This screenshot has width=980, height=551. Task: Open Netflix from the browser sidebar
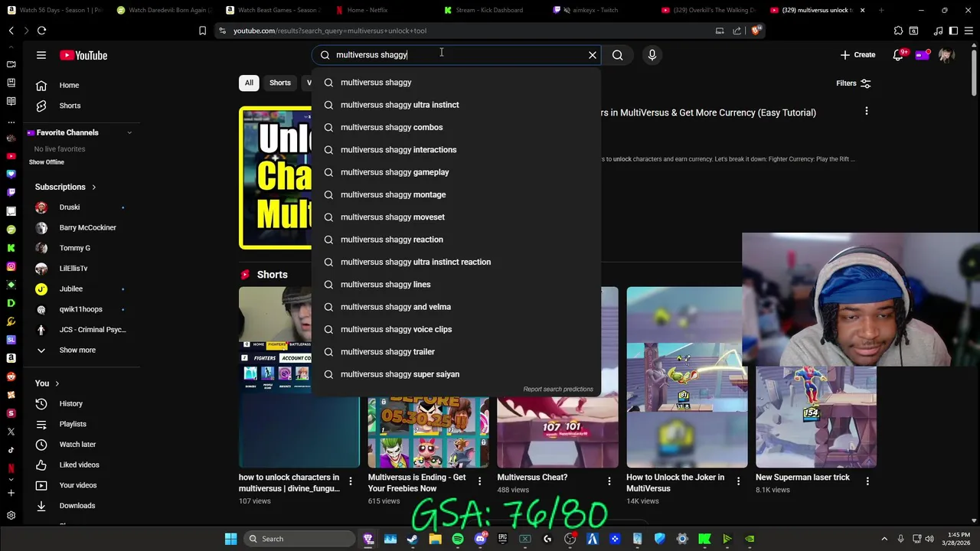pos(11,468)
